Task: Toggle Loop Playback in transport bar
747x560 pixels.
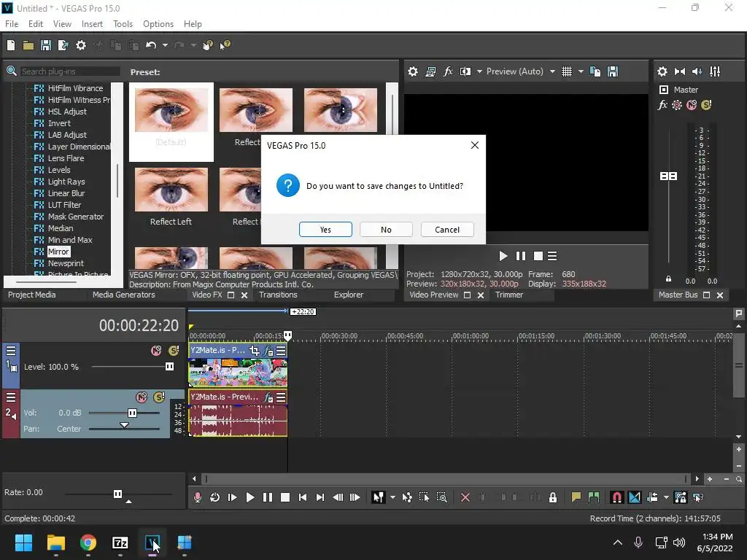Action: (x=215, y=497)
